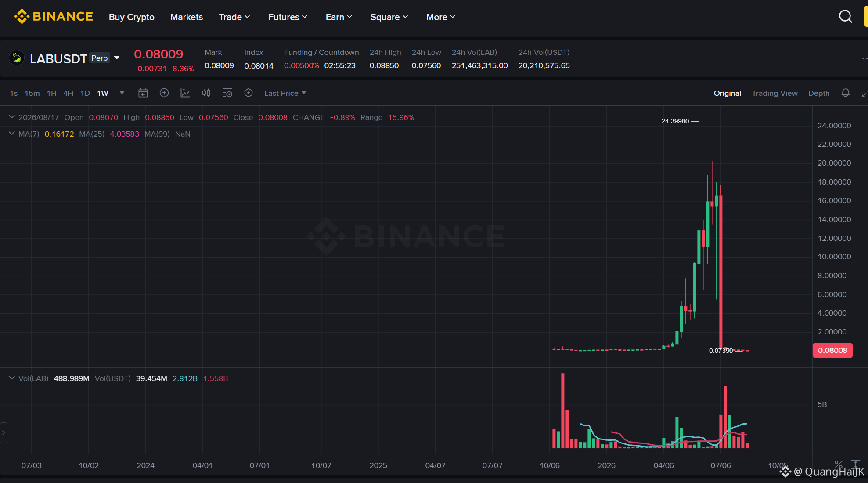Select the 1H timeframe
Image resolution: width=868 pixels, height=483 pixels.
tap(52, 93)
